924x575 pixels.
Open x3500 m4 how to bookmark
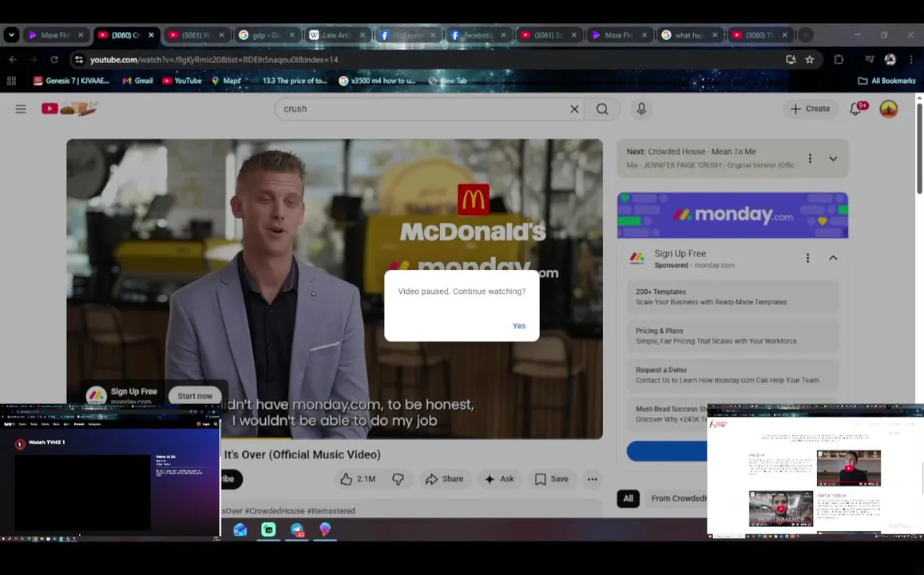click(377, 81)
